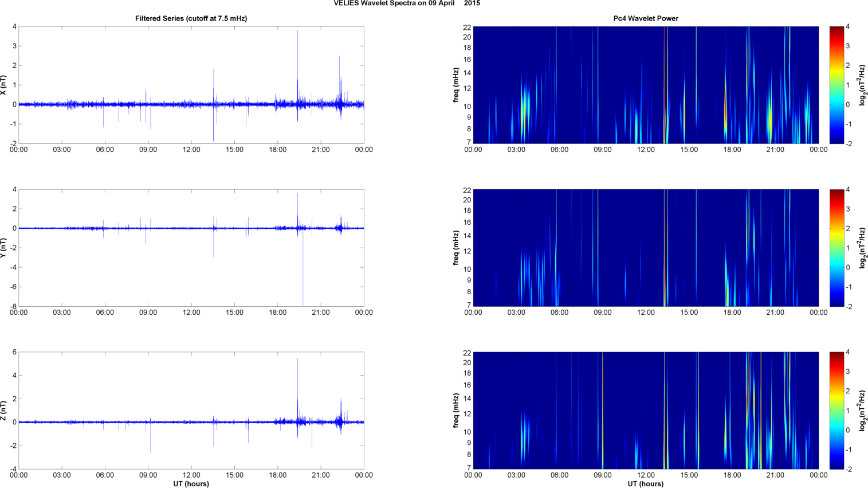Click the top wavelet panel's colorbar
The width and height of the screenshot is (868, 488).
(x=836, y=85)
